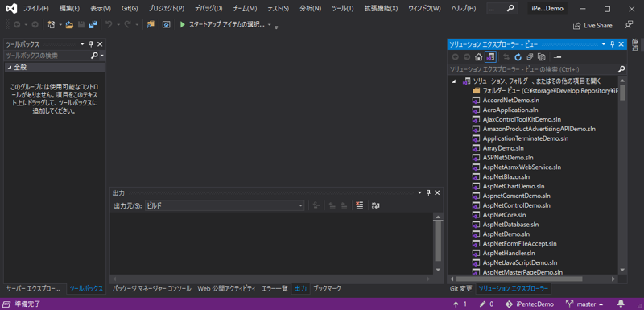This screenshot has height=310, width=644.
Task: Click Solution Explorer horizontal scrollbar thumb
Action: pos(518,279)
